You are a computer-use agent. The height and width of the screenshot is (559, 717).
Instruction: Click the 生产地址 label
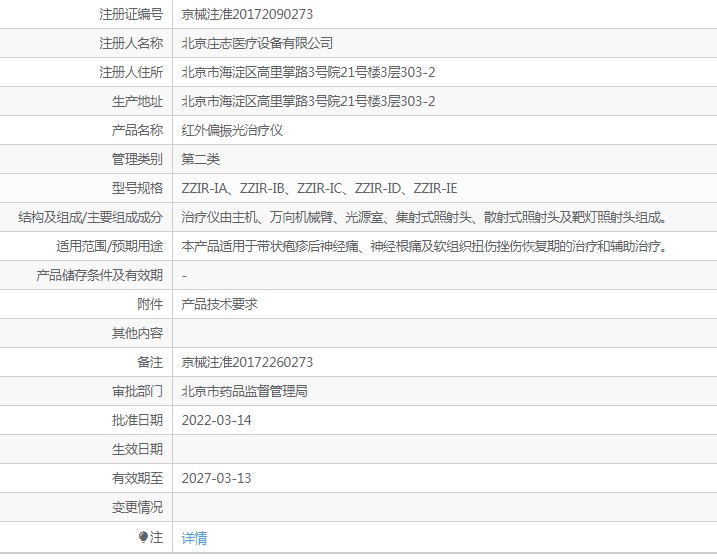tap(138, 101)
